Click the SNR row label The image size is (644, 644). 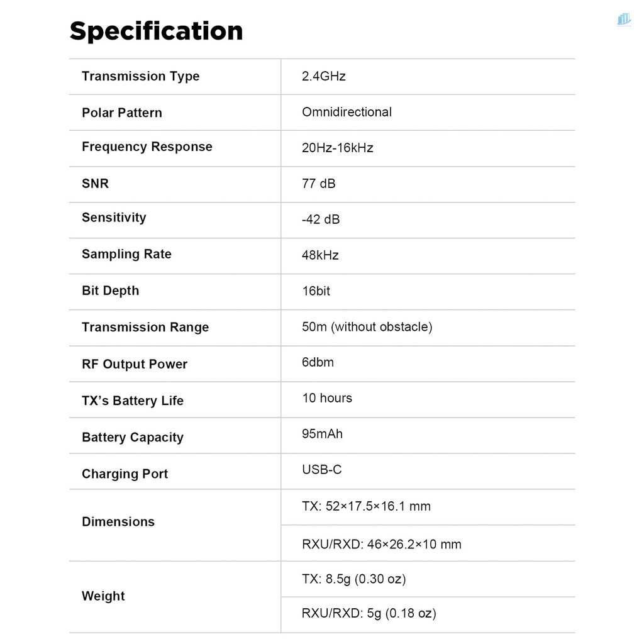point(95,183)
